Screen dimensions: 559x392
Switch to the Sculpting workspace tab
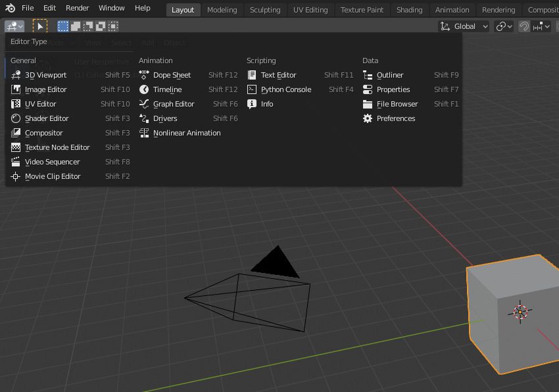(x=265, y=10)
